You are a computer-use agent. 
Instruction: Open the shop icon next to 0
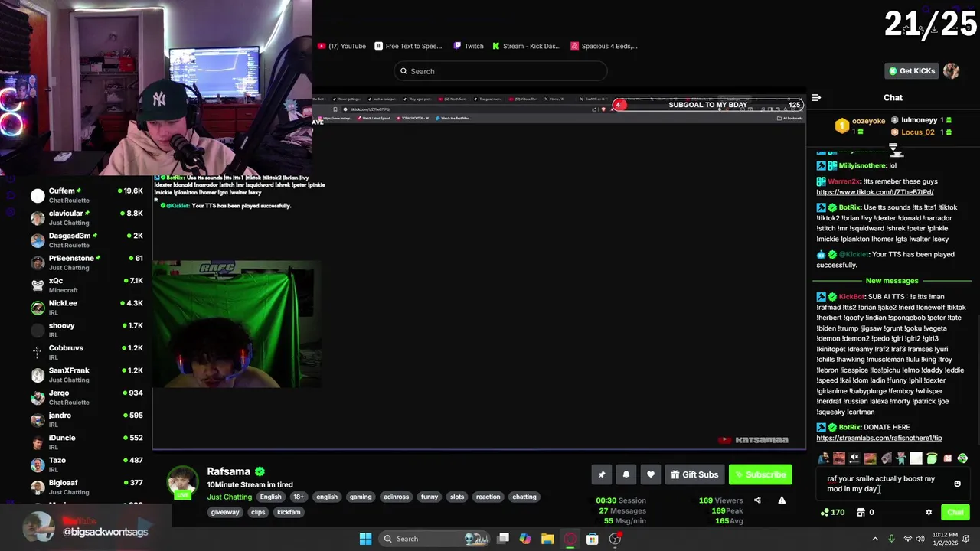(861, 513)
